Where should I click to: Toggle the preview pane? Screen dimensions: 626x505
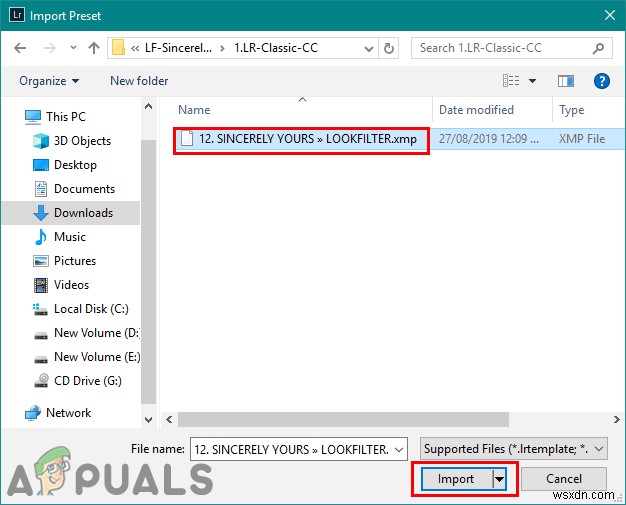pyautogui.click(x=566, y=81)
